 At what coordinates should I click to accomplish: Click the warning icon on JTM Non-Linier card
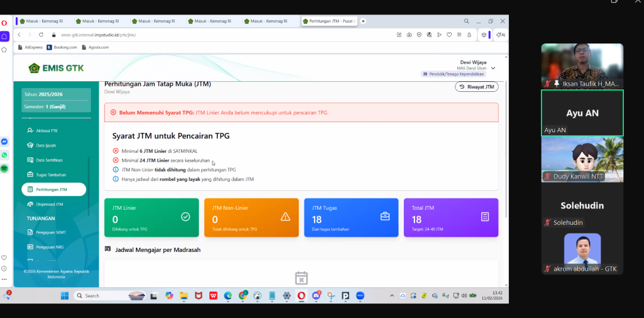285,217
